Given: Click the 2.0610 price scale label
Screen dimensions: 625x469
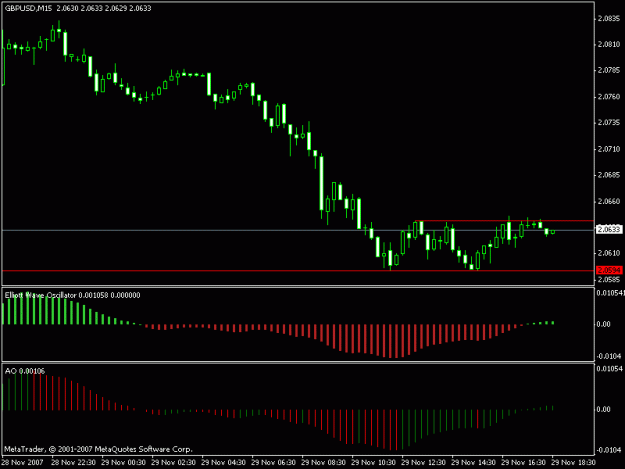Looking at the screenshot, I should point(609,253).
